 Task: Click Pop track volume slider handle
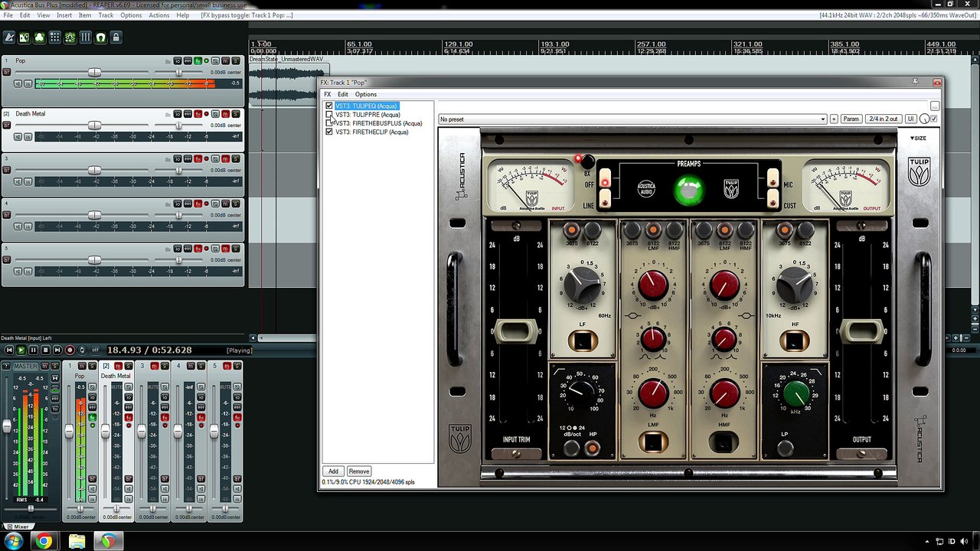(x=93, y=72)
